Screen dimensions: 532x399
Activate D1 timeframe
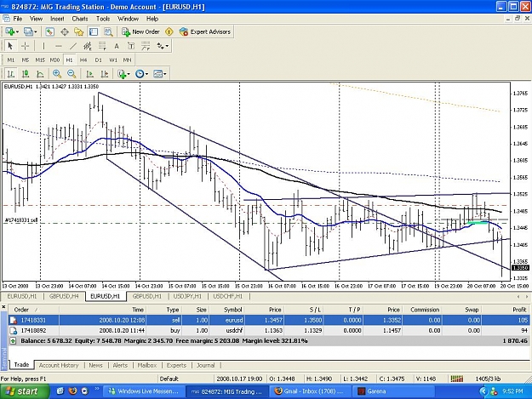[99, 60]
